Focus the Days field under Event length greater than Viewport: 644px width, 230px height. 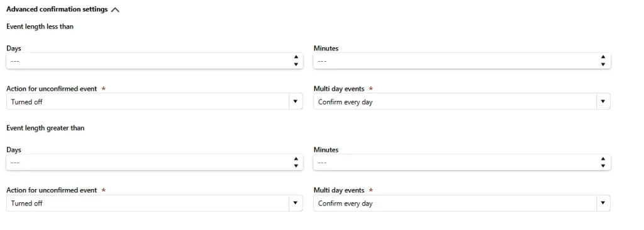click(155, 163)
